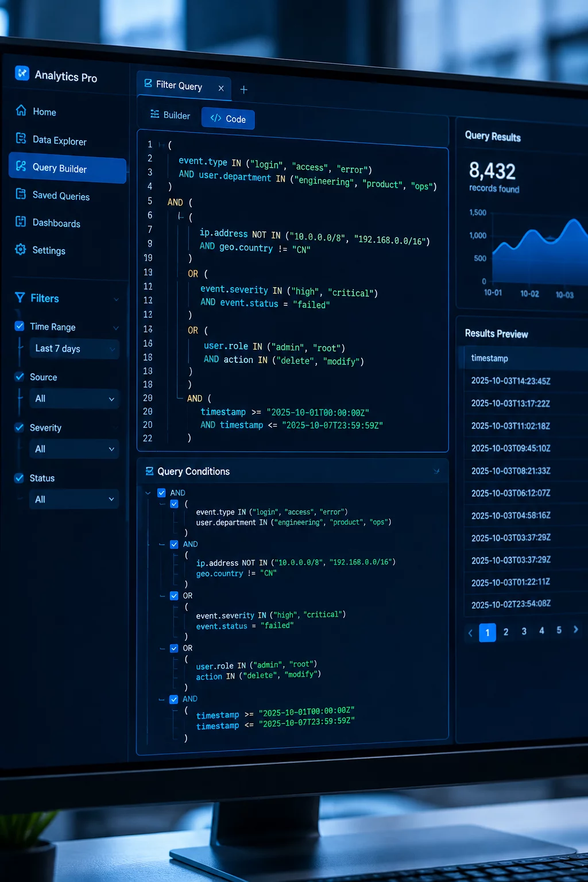The image size is (588, 882).
Task: Add a new query tab with plus
Action: [x=243, y=90]
